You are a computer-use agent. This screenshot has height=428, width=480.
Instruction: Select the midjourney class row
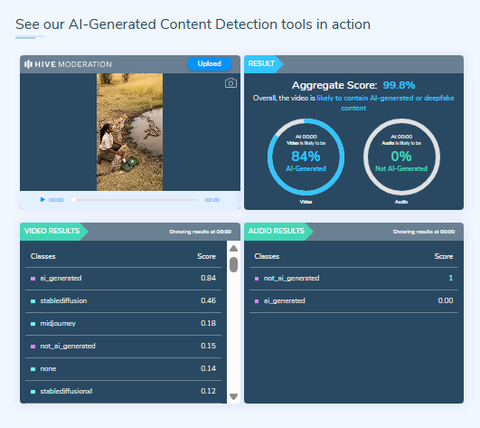123,323
